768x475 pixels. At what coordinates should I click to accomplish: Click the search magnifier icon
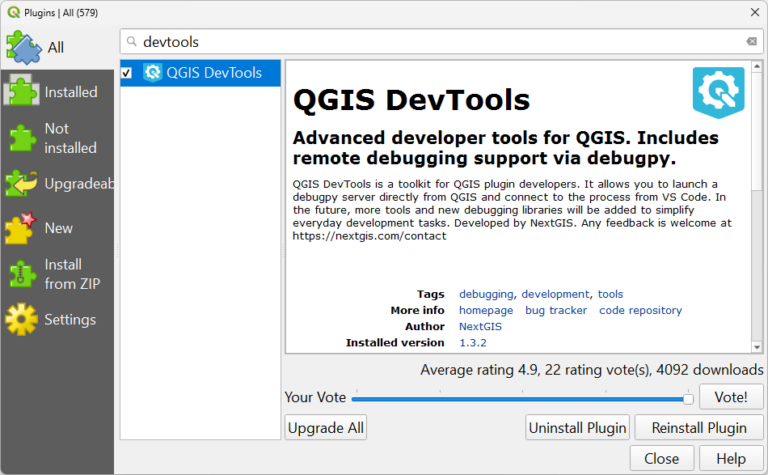pos(131,42)
